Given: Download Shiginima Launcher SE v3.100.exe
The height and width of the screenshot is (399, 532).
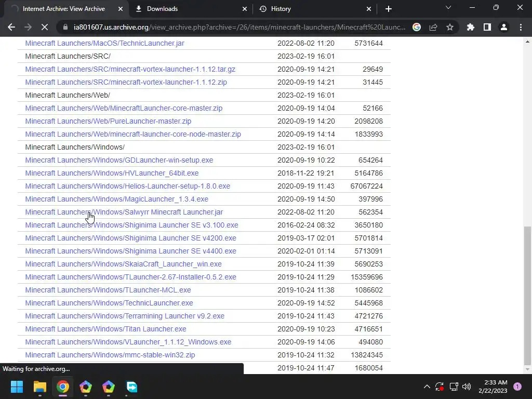Looking at the screenshot, I should [x=131, y=225].
